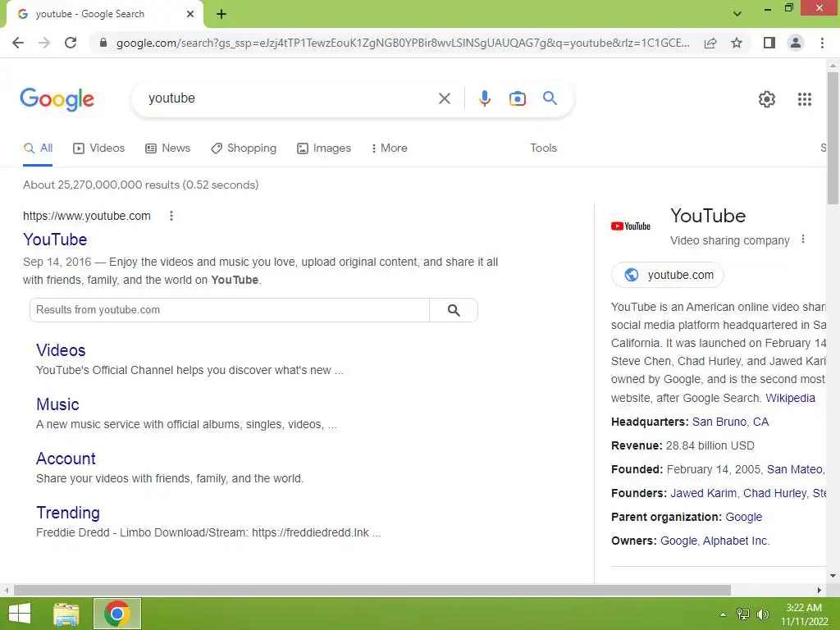Open the San Bruno, CA headquarters link
The width and height of the screenshot is (840, 630).
pos(730,422)
